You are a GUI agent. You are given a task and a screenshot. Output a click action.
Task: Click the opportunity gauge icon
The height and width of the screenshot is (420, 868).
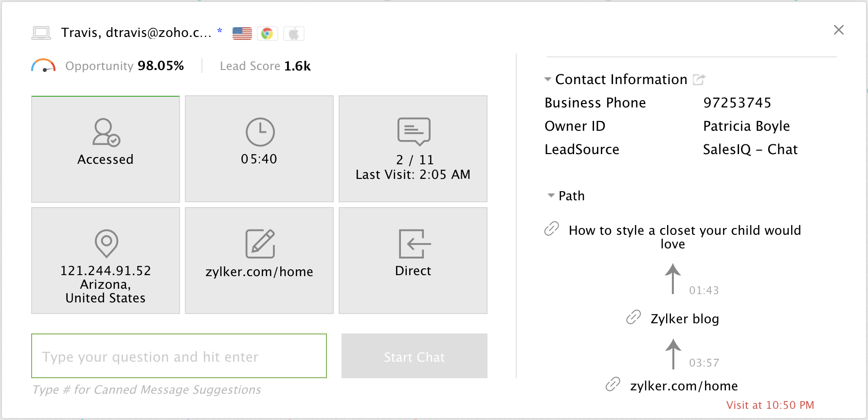pyautogui.click(x=43, y=66)
